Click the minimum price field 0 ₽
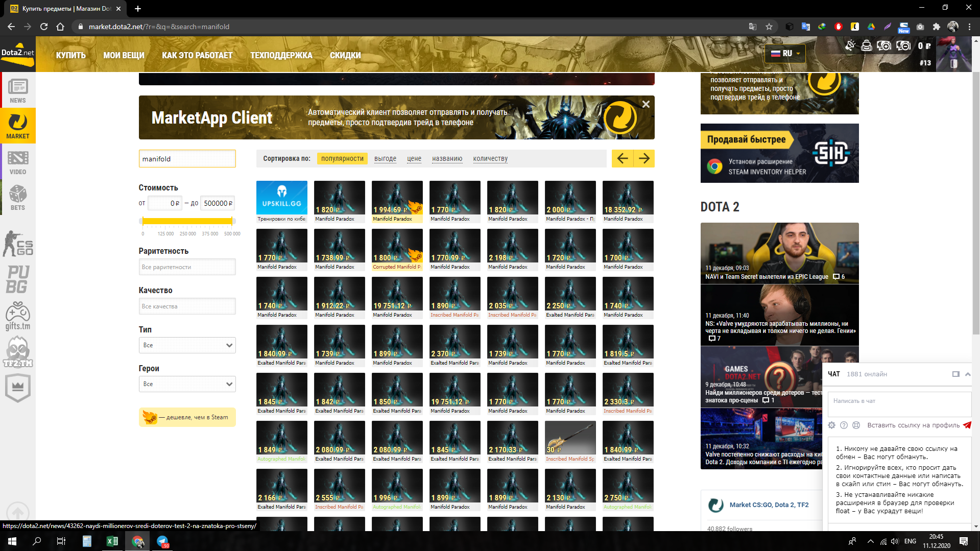This screenshot has width=980, height=551. point(164,203)
